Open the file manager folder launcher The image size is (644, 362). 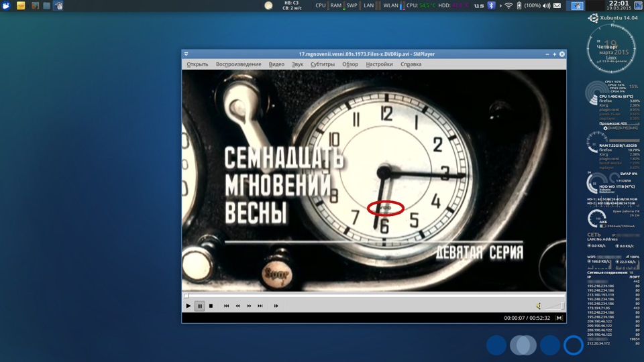(46, 5)
